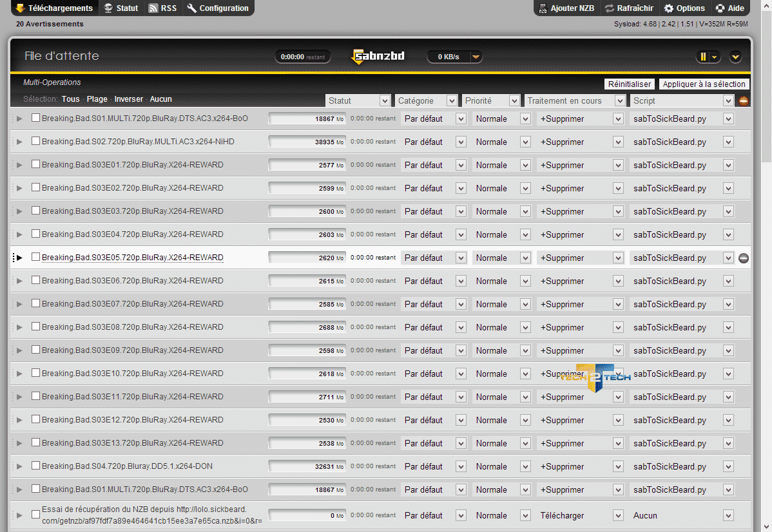772x532 pixels.
Task: Click the orange remove-selected icon in the Multi-Operations bar
Action: (x=744, y=101)
